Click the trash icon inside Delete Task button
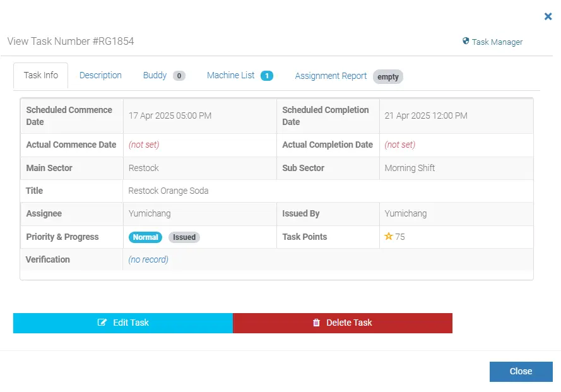Screen dimensions: 561x392 point(316,323)
